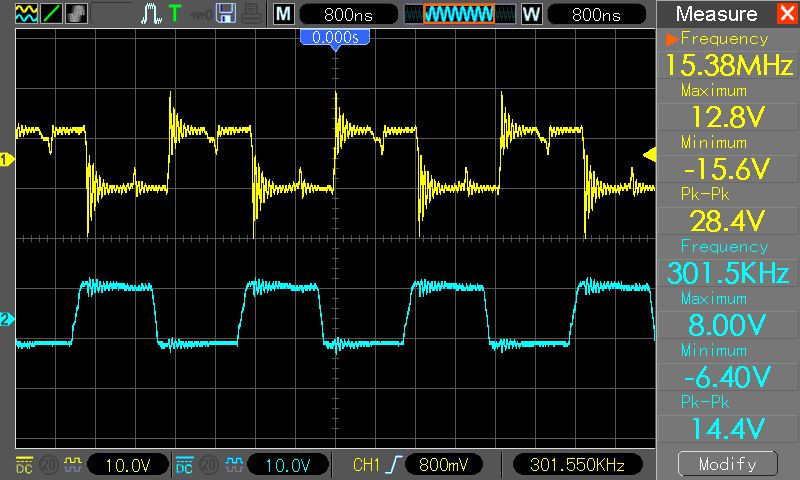Click the yellow trigger level arrow
Screen dimensions: 800x480
pos(649,155)
